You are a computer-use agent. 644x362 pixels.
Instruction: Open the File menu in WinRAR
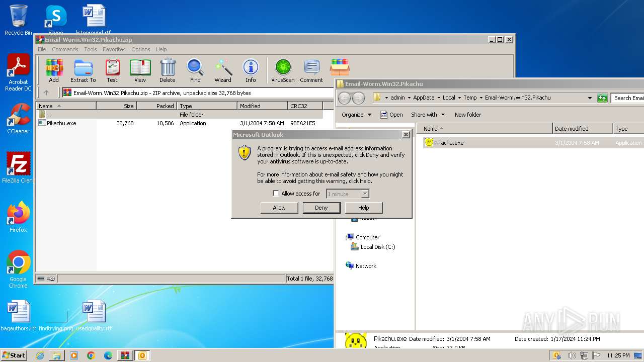coord(42,49)
